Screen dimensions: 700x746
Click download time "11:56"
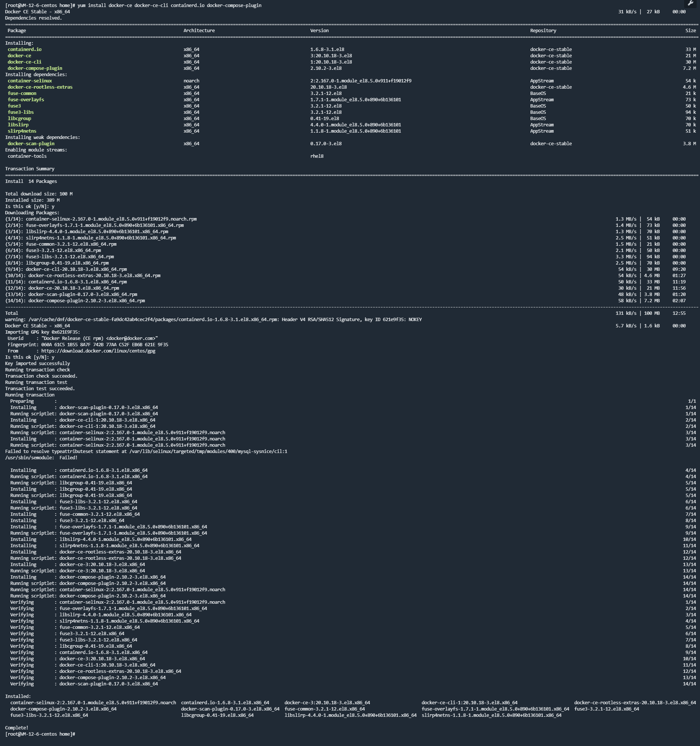(x=679, y=288)
